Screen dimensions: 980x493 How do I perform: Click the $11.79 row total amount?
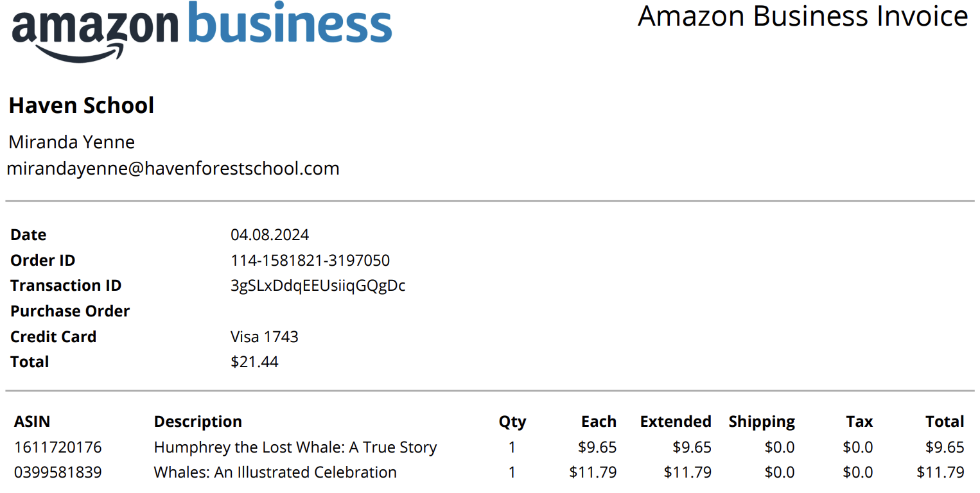941,472
